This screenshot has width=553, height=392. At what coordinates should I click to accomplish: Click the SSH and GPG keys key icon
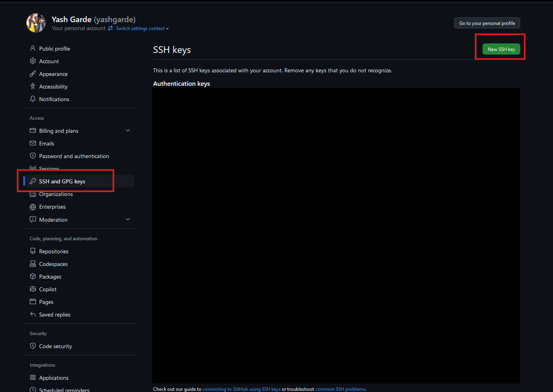click(x=33, y=181)
